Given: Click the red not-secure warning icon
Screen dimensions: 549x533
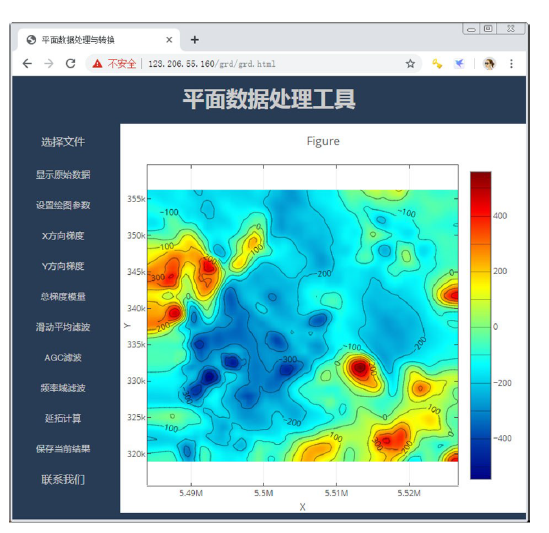Looking at the screenshot, I should tap(97, 64).
